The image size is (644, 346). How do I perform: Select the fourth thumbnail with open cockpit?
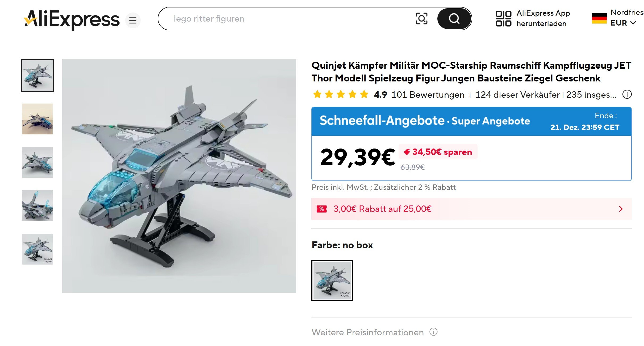[x=37, y=206]
